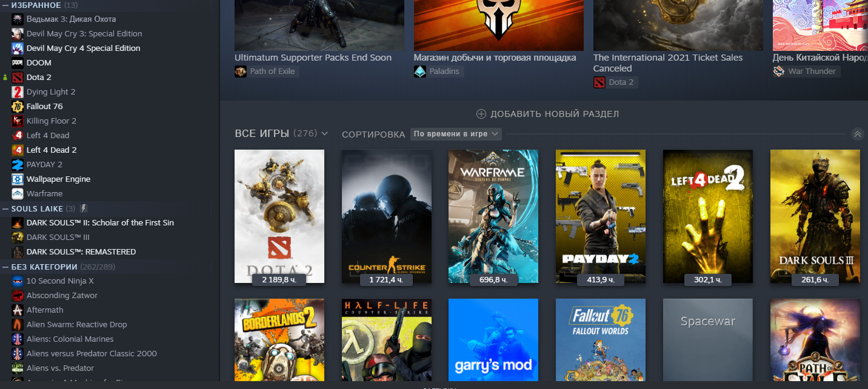Viewport: 868px width, 389px height.
Task: Open the PAYDAY 2 cover with 413,9 ч.
Action: (x=601, y=216)
